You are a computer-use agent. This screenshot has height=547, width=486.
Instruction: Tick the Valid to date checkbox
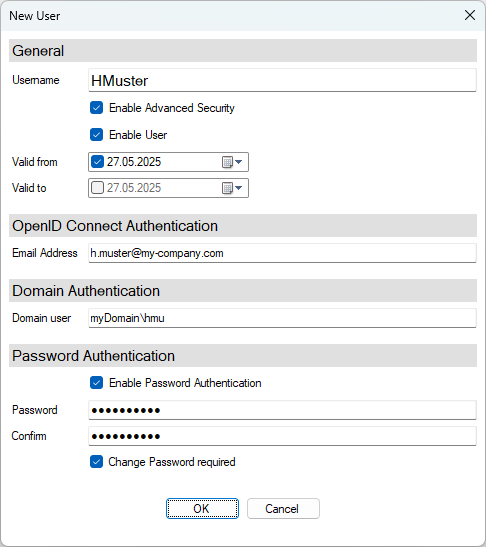click(x=97, y=188)
